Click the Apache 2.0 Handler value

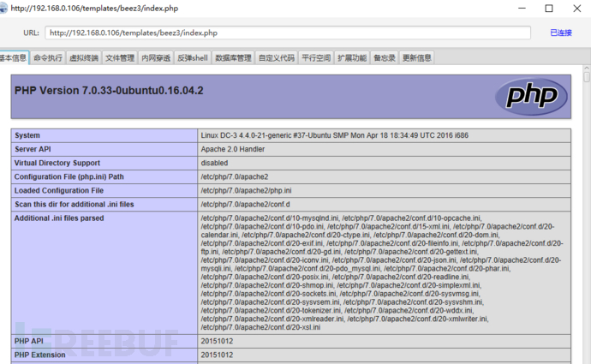(233, 149)
